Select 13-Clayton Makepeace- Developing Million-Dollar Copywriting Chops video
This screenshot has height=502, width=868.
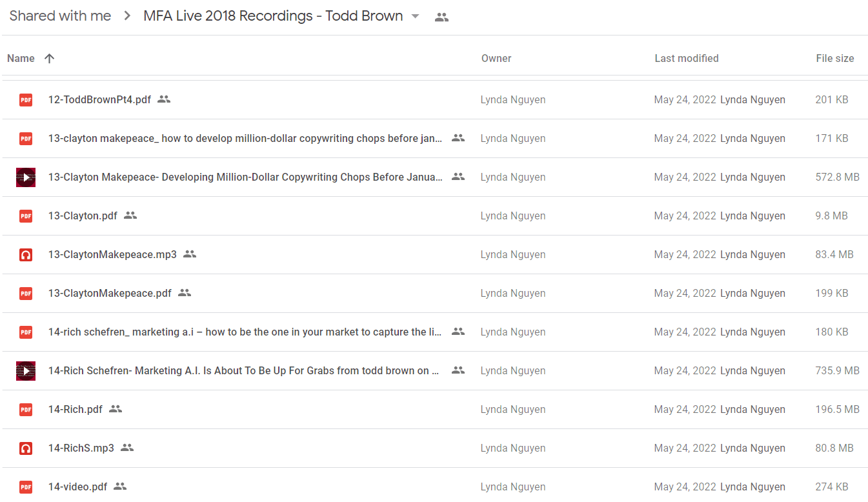(x=246, y=177)
